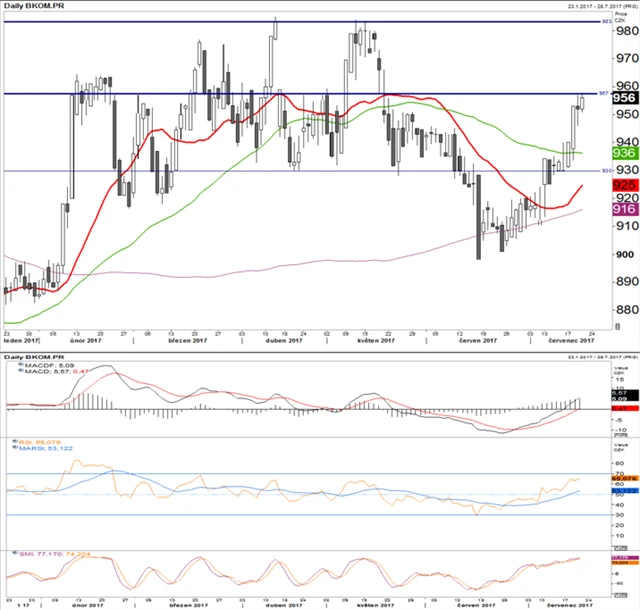This screenshot has height=610, width=640.
Task: Click the 983 resistance line label
Action: tap(607, 22)
